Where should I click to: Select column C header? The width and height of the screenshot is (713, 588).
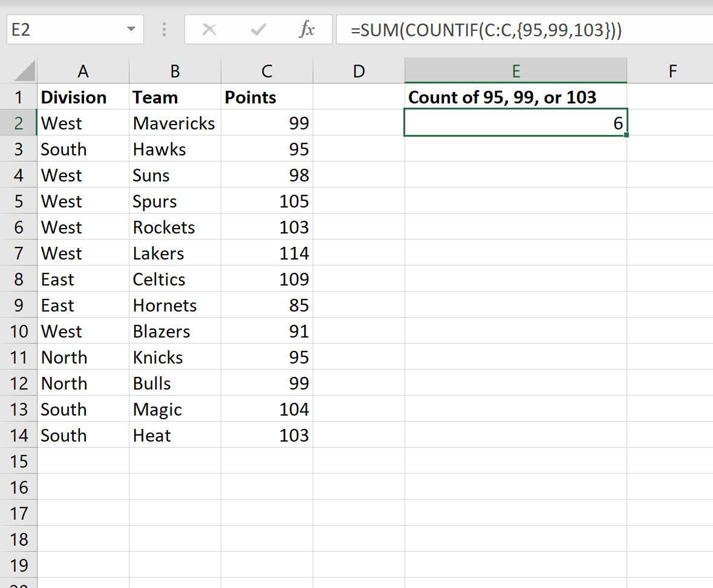tap(267, 71)
